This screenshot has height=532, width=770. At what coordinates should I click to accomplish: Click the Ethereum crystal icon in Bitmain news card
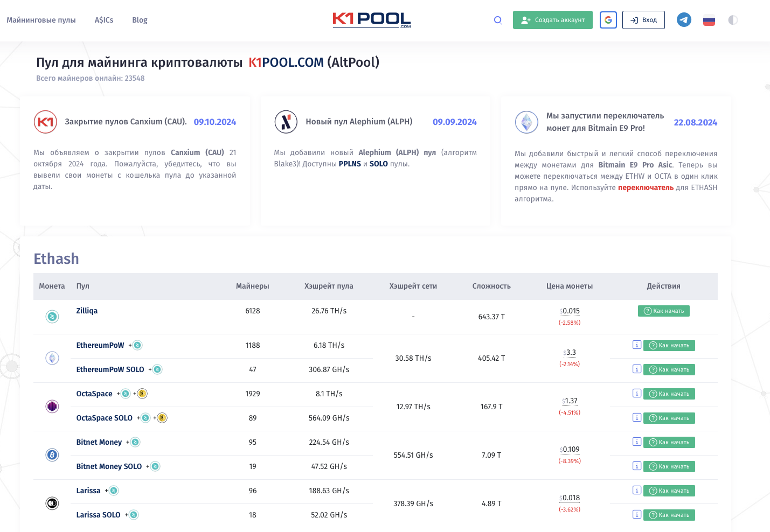click(x=526, y=122)
